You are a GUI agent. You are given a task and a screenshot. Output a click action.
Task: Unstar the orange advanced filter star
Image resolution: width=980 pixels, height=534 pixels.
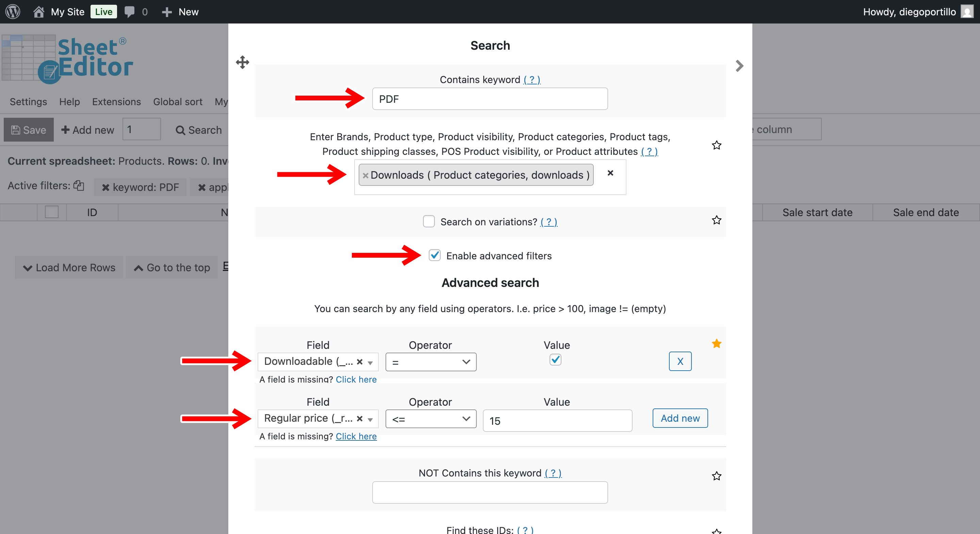716,344
